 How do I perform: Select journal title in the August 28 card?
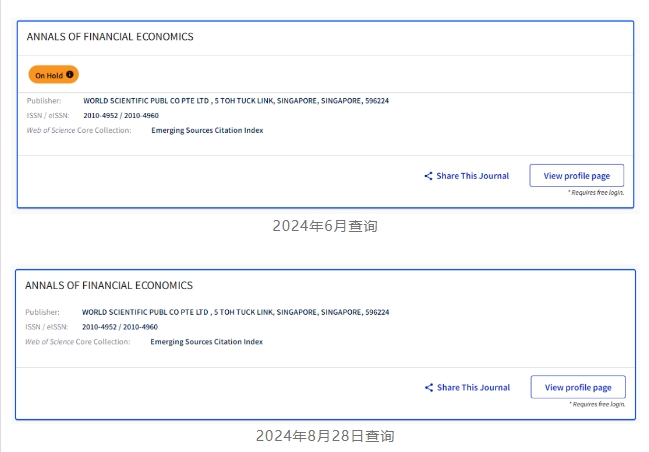click(x=109, y=285)
